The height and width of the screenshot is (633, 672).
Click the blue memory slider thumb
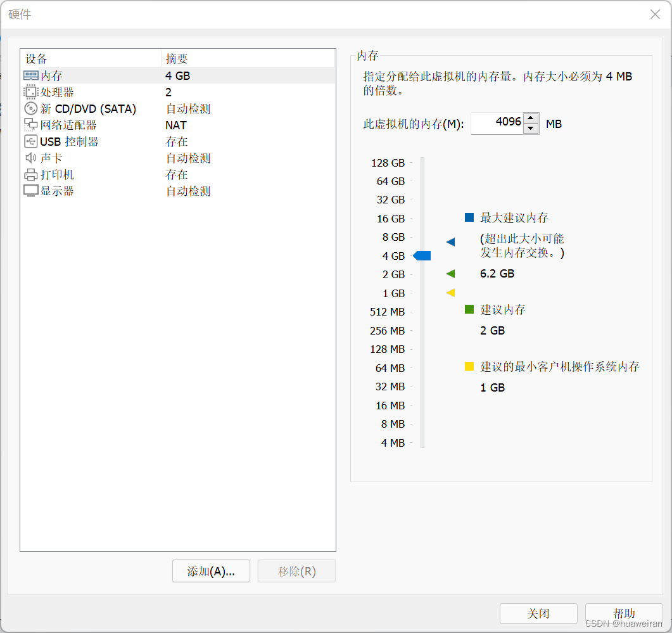coord(422,255)
